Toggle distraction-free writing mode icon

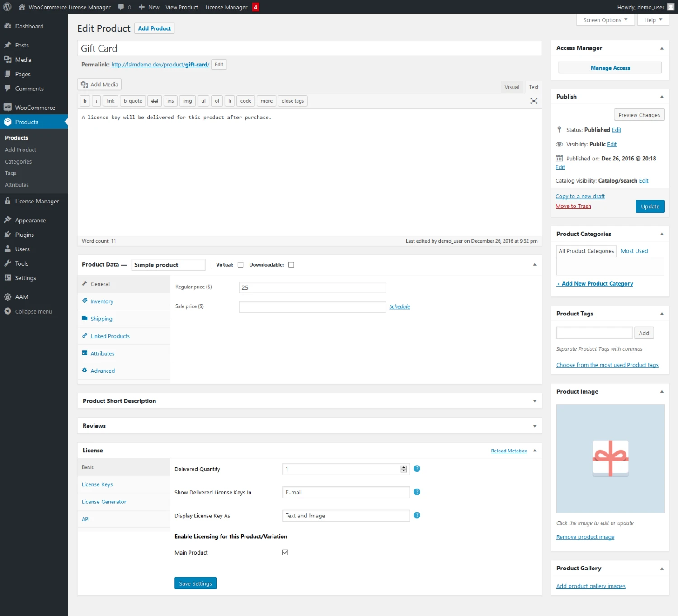coord(534,101)
